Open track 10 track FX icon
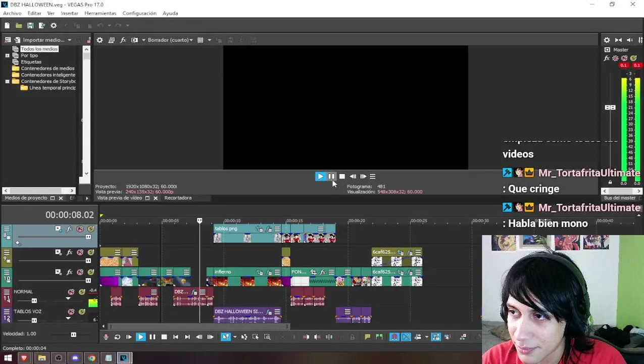 [70, 272]
